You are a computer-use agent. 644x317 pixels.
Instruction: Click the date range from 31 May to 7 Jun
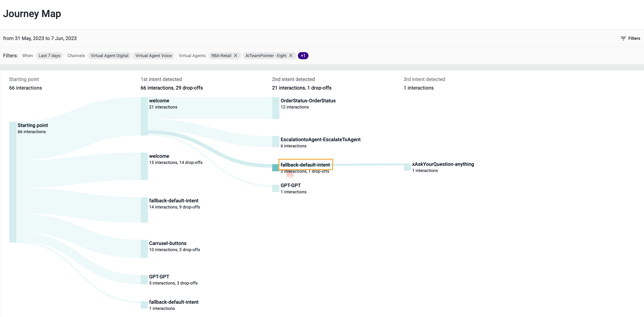point(40,38)
